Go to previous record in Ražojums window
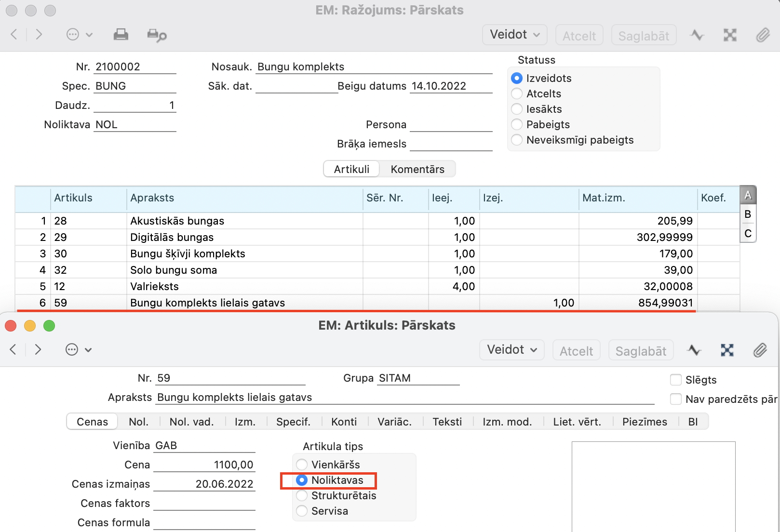The image size is (780, 532). point(14,34)
